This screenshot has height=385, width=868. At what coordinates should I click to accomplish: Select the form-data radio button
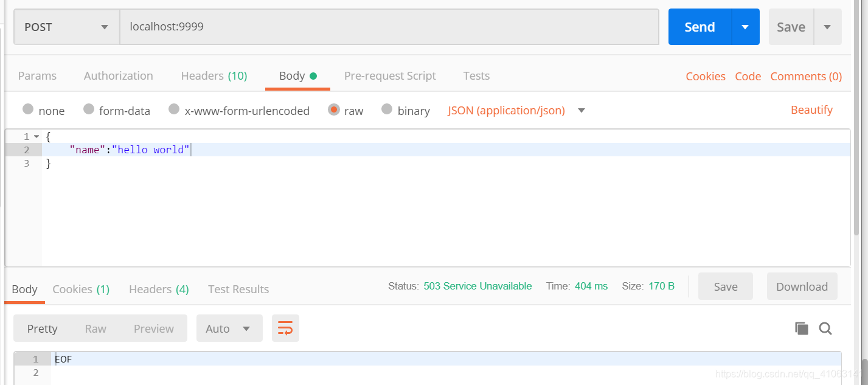tap(89, 109)
